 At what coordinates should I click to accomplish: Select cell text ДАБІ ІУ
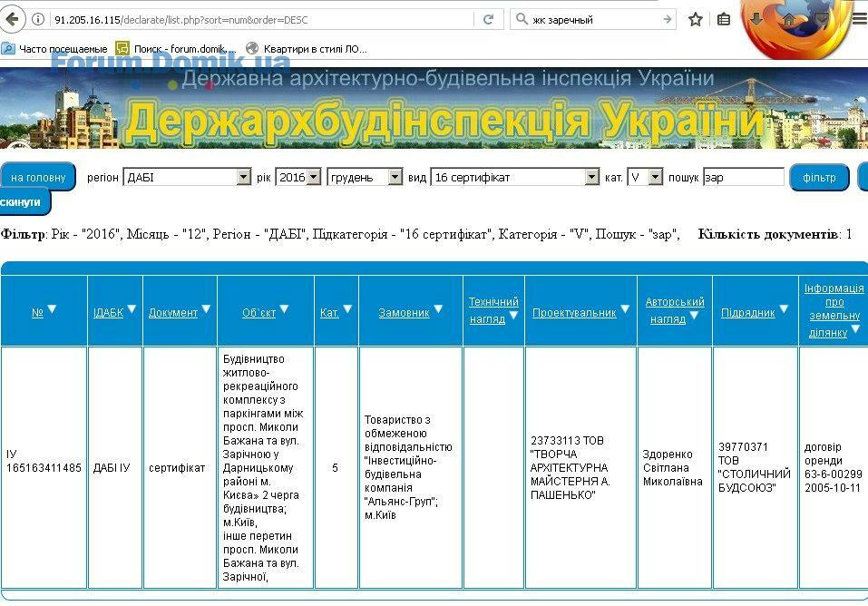click(112, 468)
